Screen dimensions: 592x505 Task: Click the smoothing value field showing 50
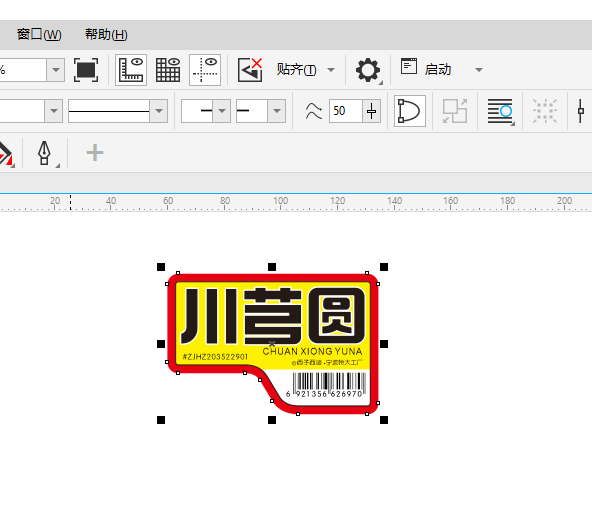[x=346, y=111]
